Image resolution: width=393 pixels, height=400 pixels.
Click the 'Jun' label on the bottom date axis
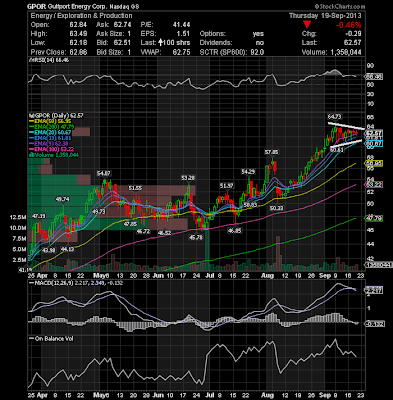[158, 395]
